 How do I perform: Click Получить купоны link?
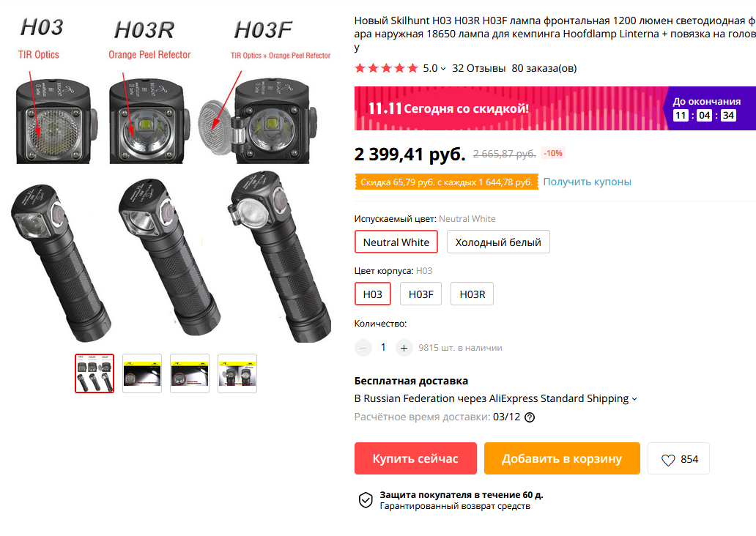588,182
